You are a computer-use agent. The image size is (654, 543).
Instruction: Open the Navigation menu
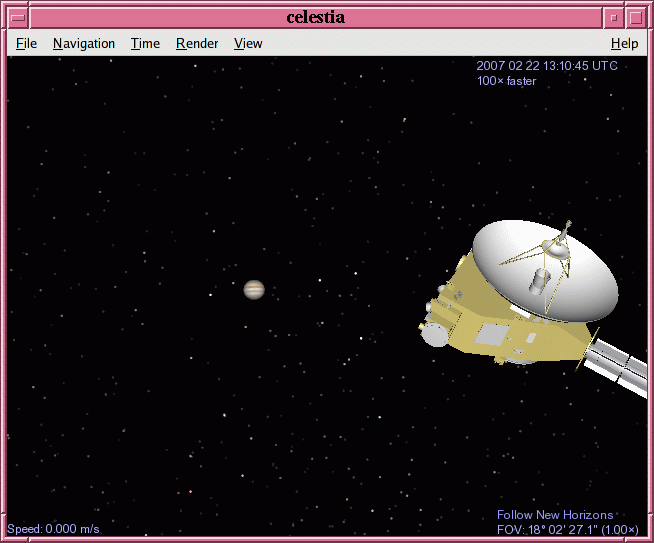click(84, 44)
